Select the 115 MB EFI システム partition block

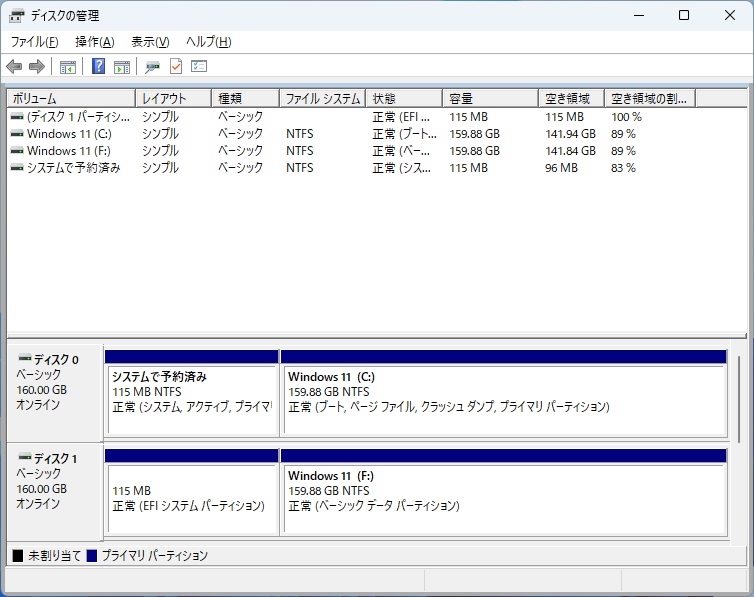click(191, 492)
